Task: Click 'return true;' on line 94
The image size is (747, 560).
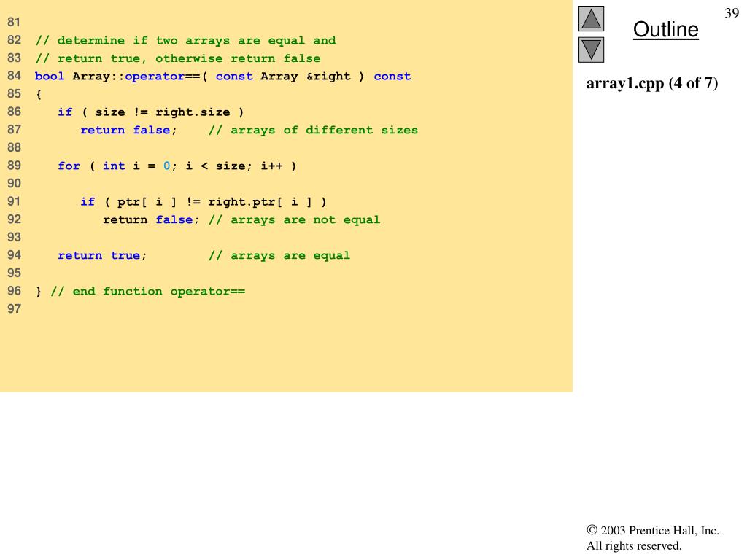Action: click(102, 256)
